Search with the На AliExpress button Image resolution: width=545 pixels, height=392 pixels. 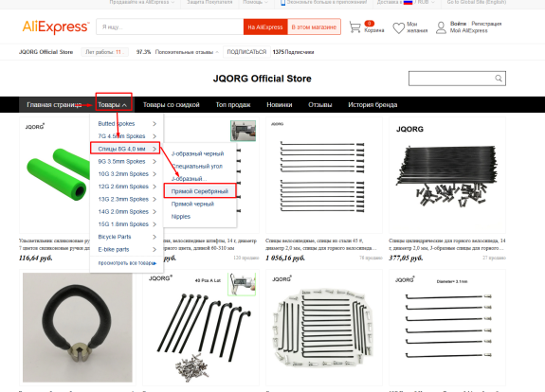point(265,27)
